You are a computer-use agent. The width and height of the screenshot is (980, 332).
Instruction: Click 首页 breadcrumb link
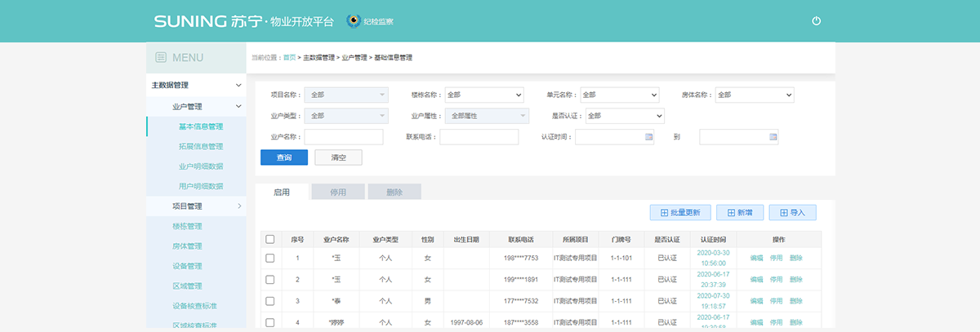[x=289, y=57]
